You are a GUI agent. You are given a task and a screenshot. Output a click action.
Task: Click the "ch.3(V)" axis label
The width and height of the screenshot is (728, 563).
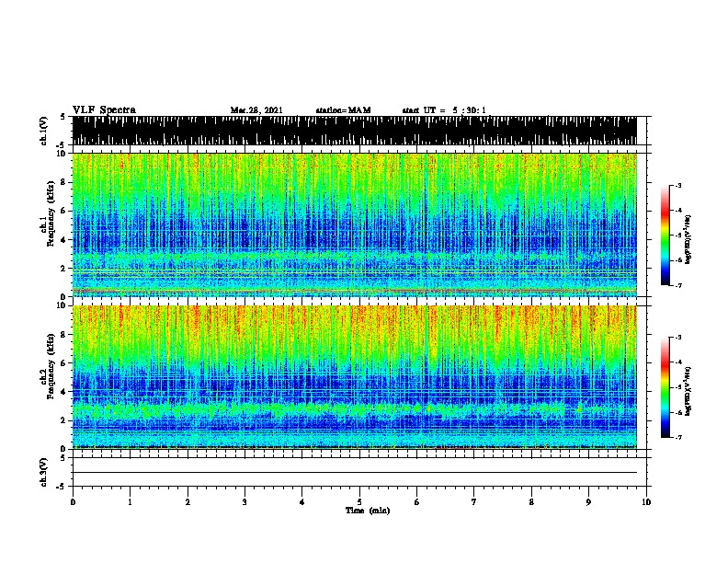coord(43,472)
